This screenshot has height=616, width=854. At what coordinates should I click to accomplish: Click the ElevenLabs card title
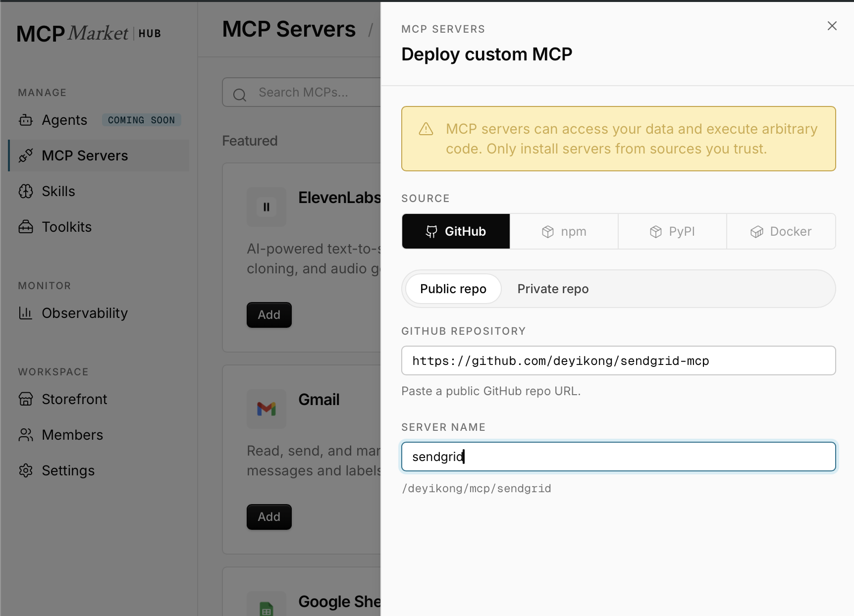pos(339,198)
